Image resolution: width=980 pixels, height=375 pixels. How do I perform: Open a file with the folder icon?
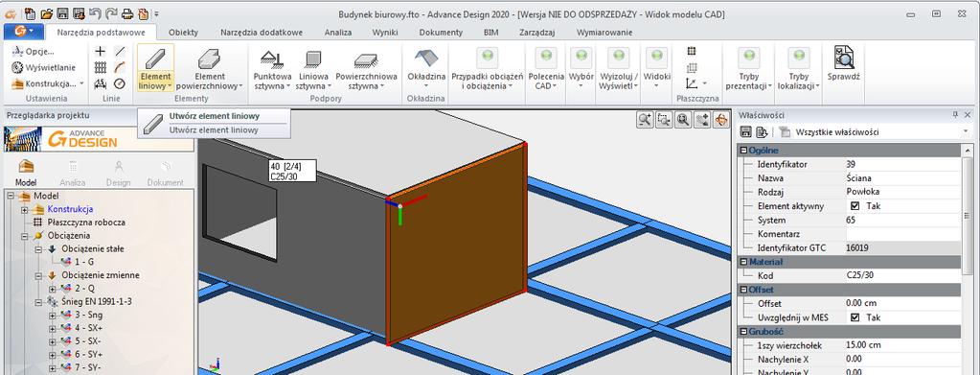tap(46, 12)
